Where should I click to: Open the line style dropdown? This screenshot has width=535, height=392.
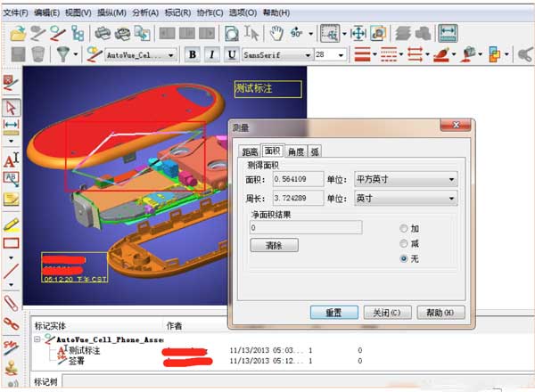click(401, 54)
